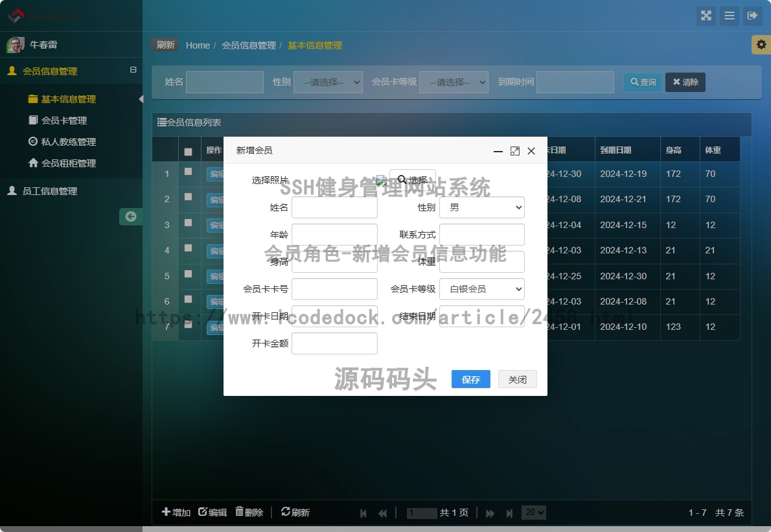The height and width of the screenshot is (532, 771).
Task: Click the 结束日期 date field
Action: tap(482, 316)
